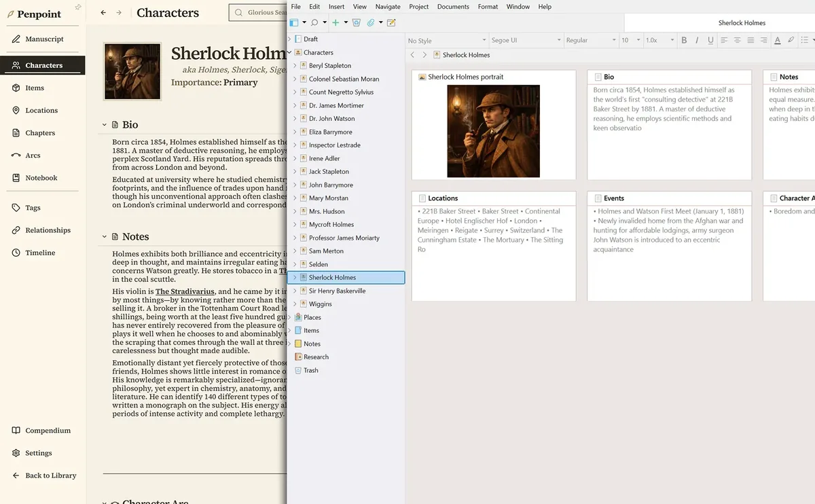This screenshot has width=815, height=504.
Task: Toggle Bold formatting in the format bar
Action: [x=684, y=40]
